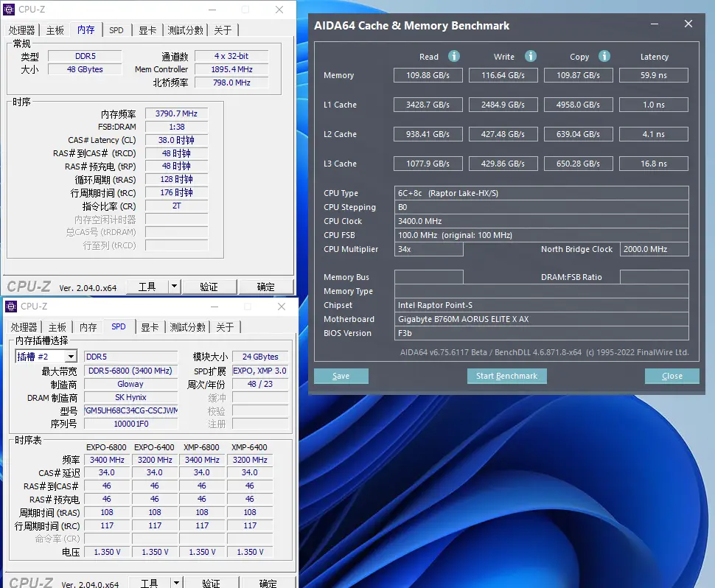Click 序列号 value 100001F0
The image size is (715, 588).
(x=130, y=424)
